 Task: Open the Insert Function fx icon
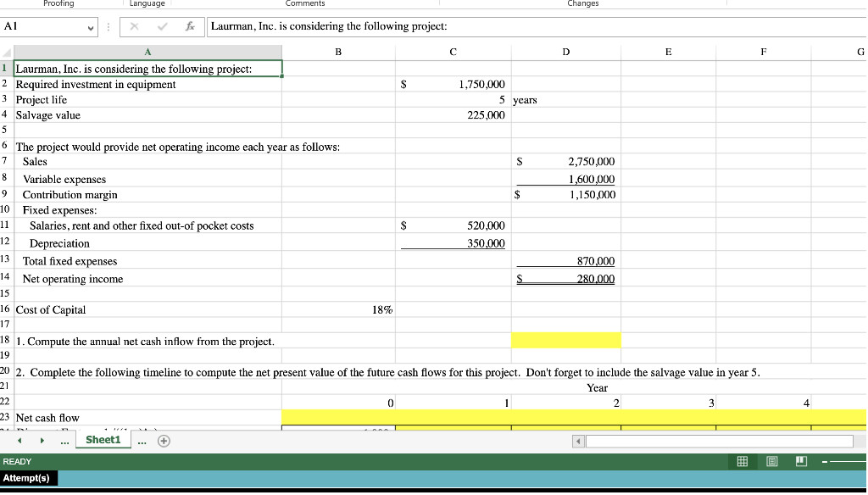tap(190, 26)
